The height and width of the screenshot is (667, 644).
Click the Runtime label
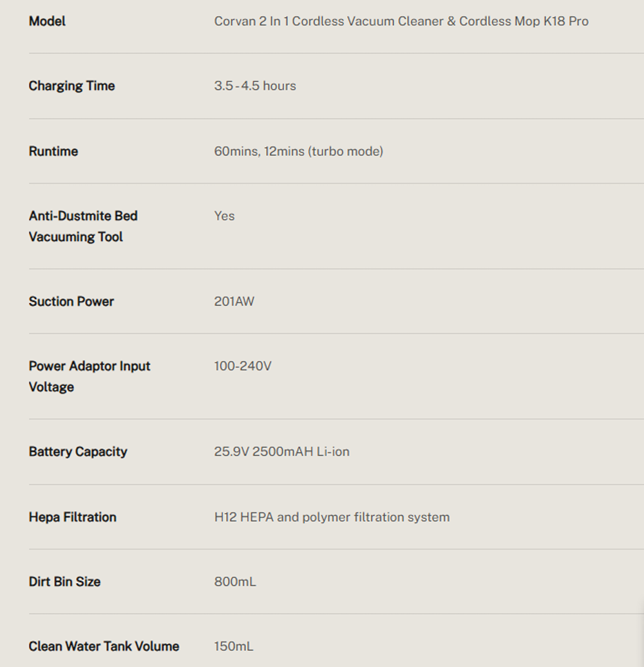tap(53, 151)
